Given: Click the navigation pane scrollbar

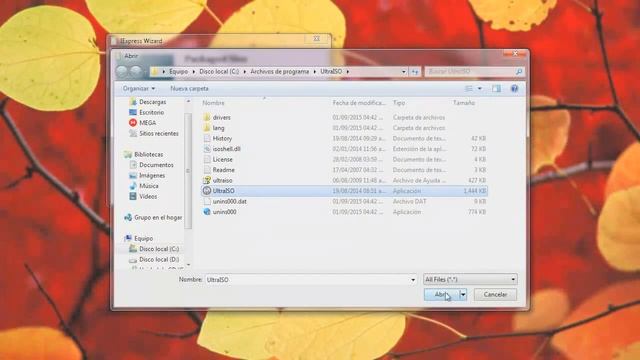Looking at the screenshot, I should point(188,171).
